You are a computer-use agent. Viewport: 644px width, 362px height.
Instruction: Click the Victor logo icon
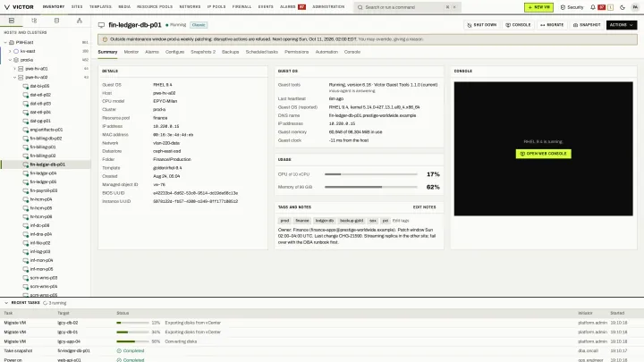tap(6, 7)
